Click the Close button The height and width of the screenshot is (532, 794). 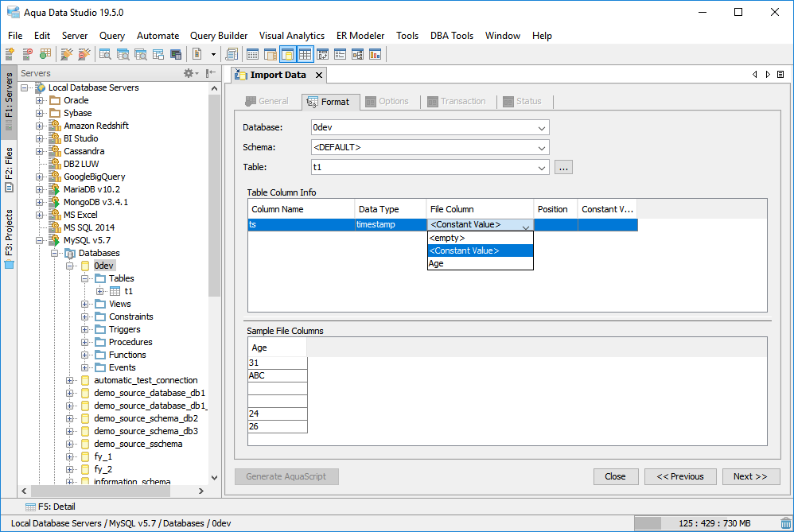(x=615, y=476)
